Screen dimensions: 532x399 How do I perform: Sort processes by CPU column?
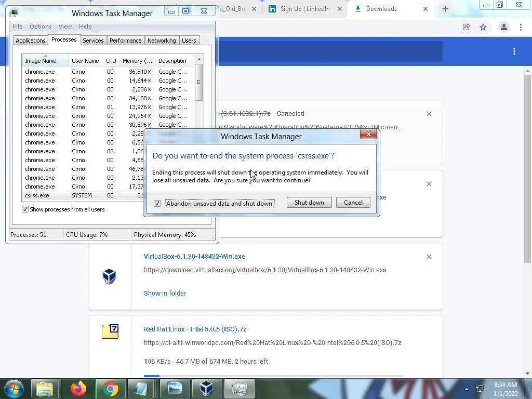pyautogui.click(x=111, y=61)
